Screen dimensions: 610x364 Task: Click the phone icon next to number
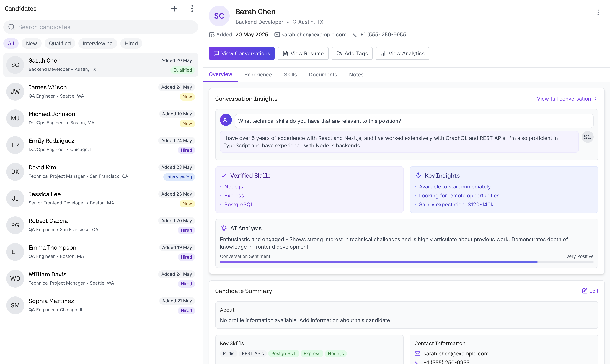(x=355, y=35)
